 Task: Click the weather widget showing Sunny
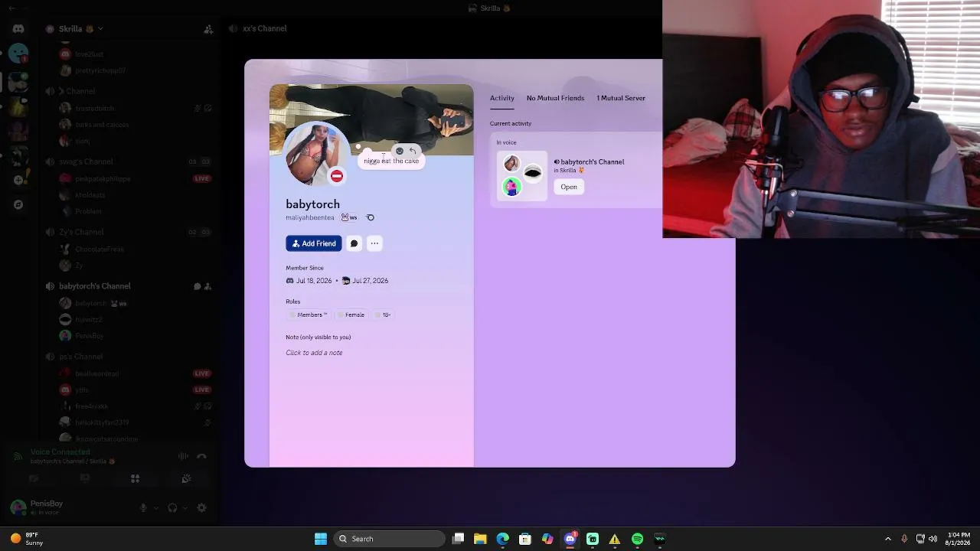27,539
